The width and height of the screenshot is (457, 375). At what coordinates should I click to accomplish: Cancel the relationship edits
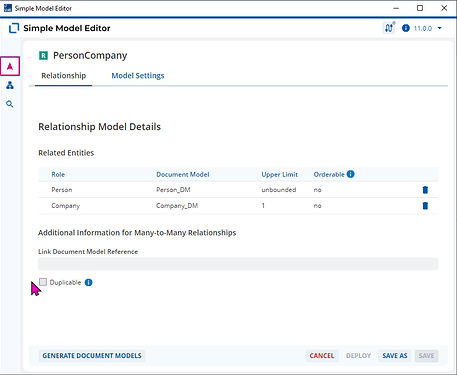322,356
